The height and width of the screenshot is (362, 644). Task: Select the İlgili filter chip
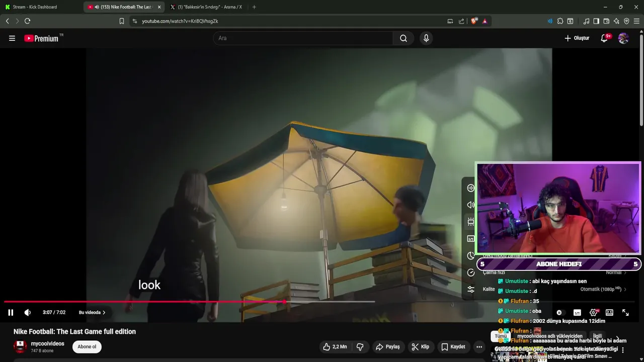(x=597, y=336)
